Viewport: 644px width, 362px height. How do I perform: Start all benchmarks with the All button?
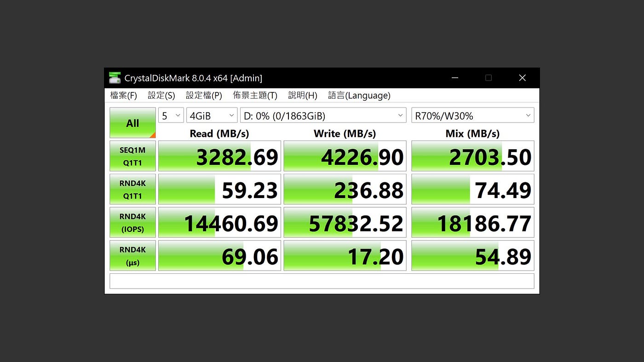tap(132, 123)
